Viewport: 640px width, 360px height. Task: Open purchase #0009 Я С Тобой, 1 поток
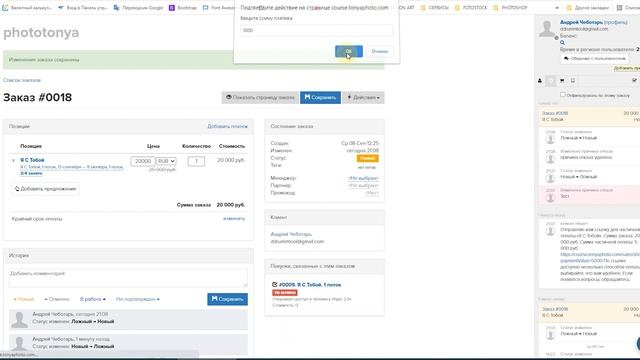coord(310,284)
